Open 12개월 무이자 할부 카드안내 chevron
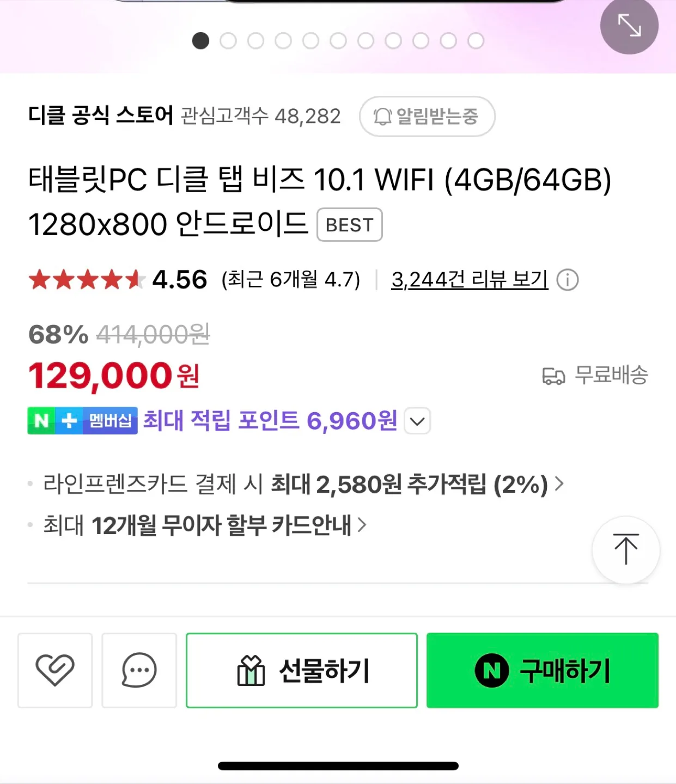This screenshot has height=784, width=676. (x=362, y=525)
